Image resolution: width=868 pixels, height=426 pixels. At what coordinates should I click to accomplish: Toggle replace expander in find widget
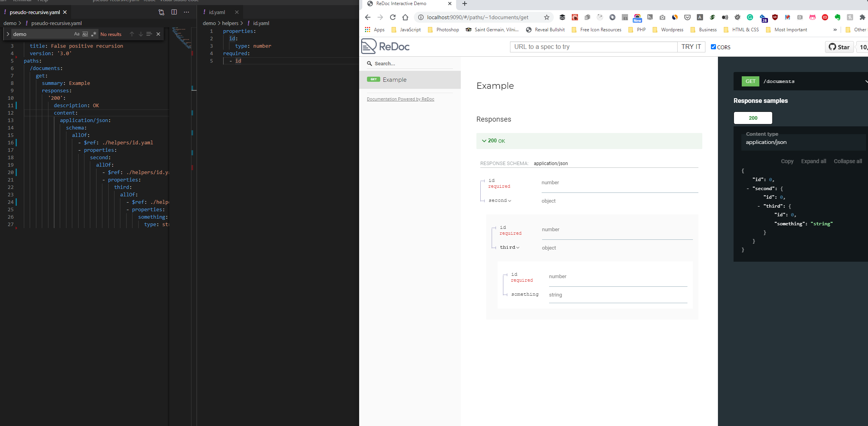click(x=8, y=34)
